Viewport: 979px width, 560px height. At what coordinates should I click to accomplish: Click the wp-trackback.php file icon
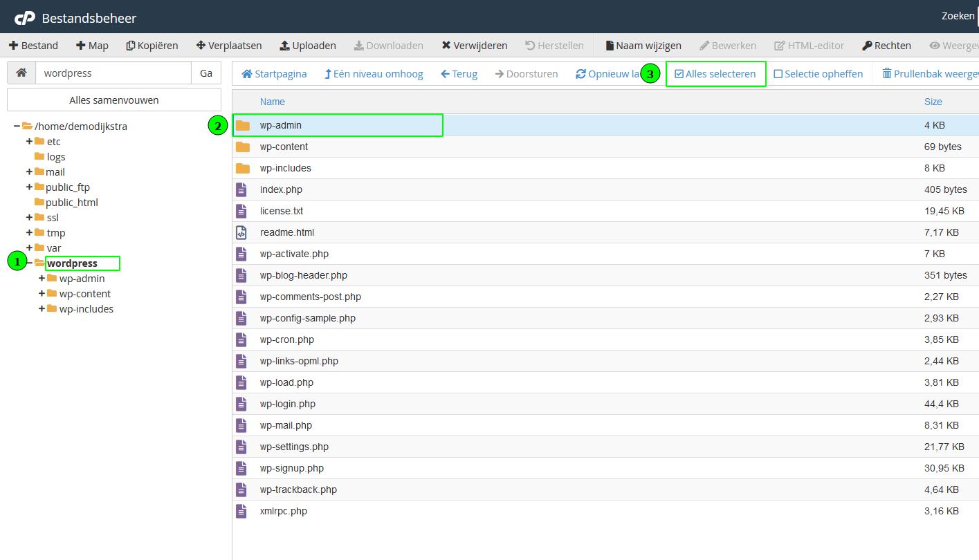pos(241,489)
